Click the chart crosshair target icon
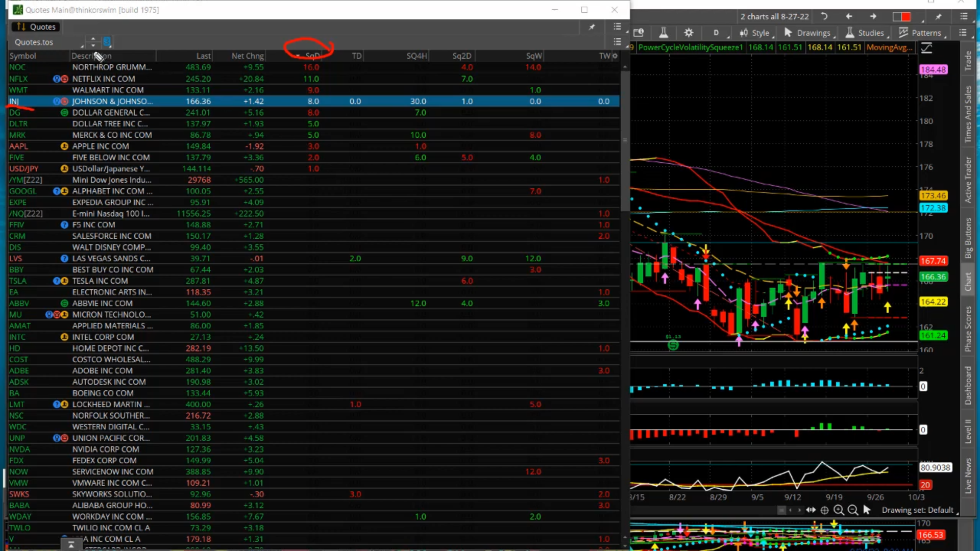The image size is (980, 551). [824, 510]
